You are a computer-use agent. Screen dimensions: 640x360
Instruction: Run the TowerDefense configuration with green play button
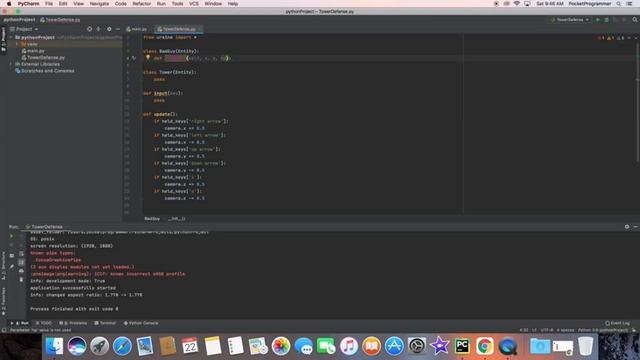[x=598, y=20]
